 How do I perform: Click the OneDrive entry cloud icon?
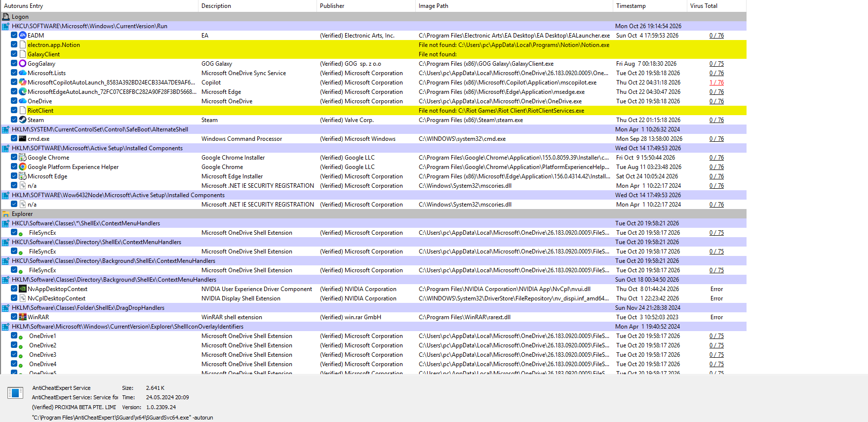22,101
